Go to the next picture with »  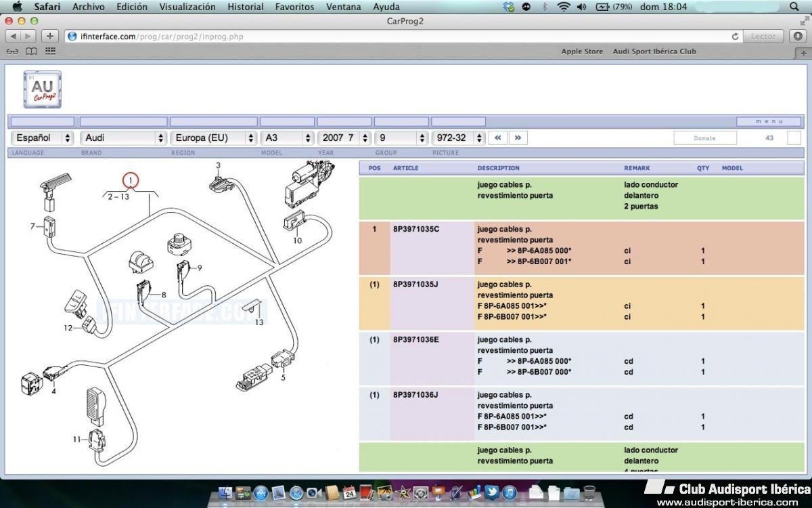point(518,137)
